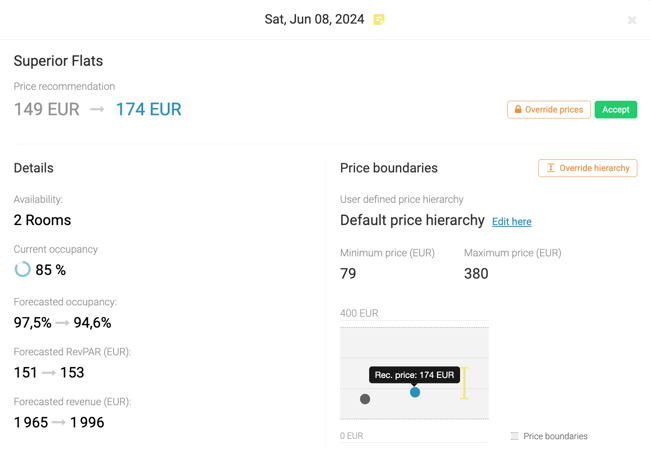Click the hierarchy icon on Override hierarchy
651x461 pixels.
pyautogui.click(x=551, y=168)
